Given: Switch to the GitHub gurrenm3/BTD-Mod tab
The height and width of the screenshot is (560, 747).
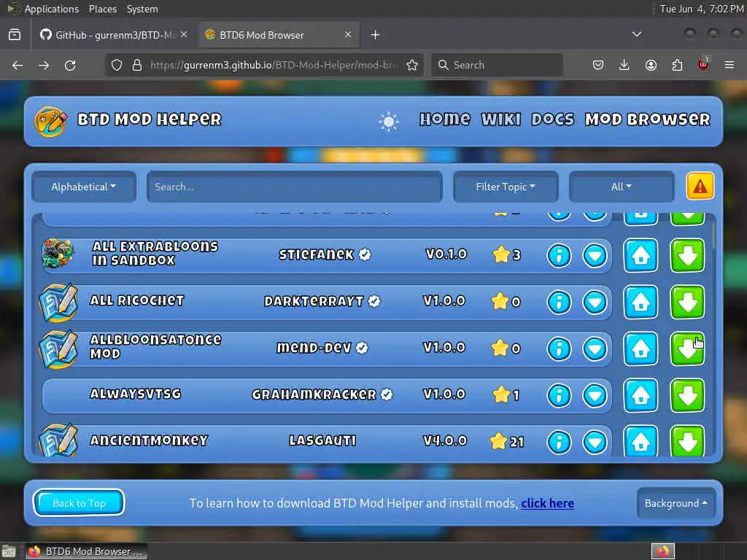Looking at the screenshot, I should coord(113,35).
